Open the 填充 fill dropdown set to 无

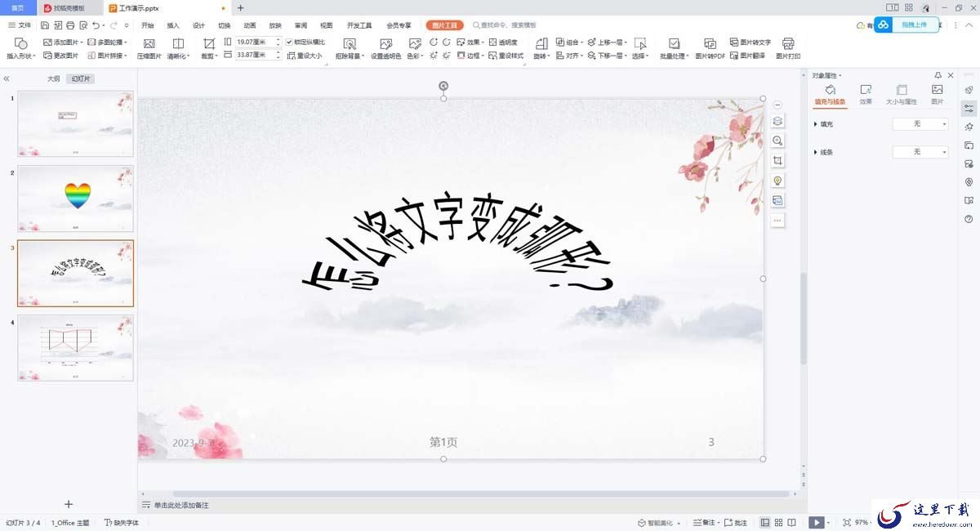pos(920,124)
